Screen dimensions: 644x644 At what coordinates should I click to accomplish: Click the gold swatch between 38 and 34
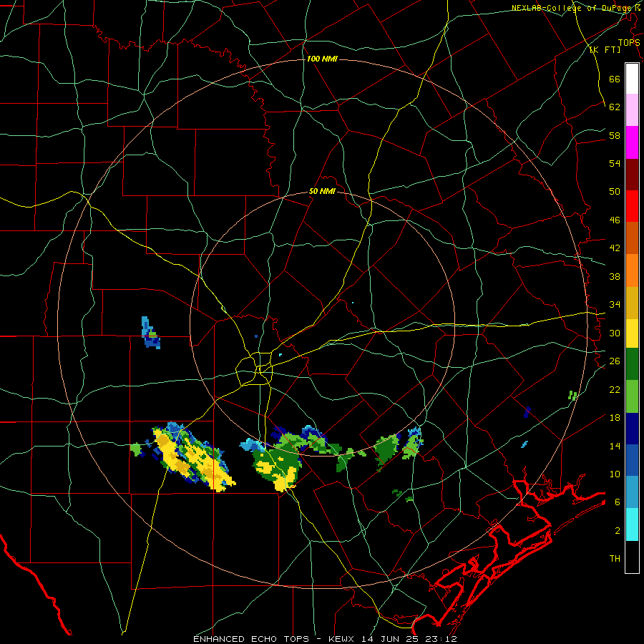click(x=632, y=303)
